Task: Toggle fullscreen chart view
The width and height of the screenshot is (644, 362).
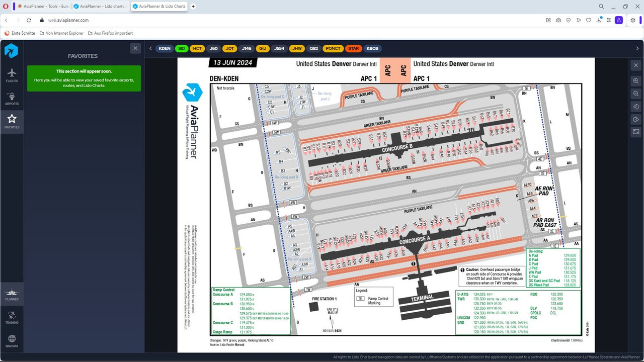Action: click(x=636, y=132)
